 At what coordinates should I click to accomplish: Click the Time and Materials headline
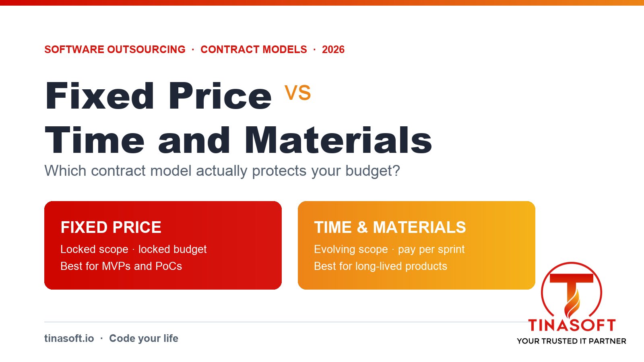(239, 140)
